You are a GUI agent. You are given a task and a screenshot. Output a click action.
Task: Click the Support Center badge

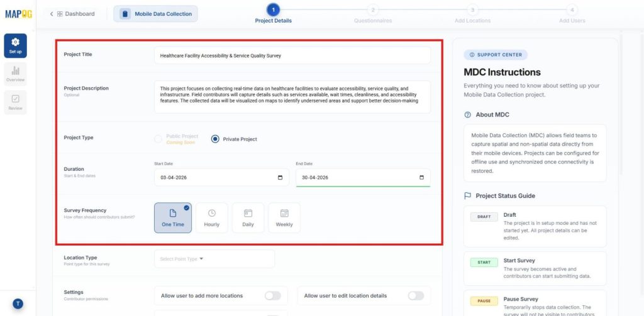point(496,55)
